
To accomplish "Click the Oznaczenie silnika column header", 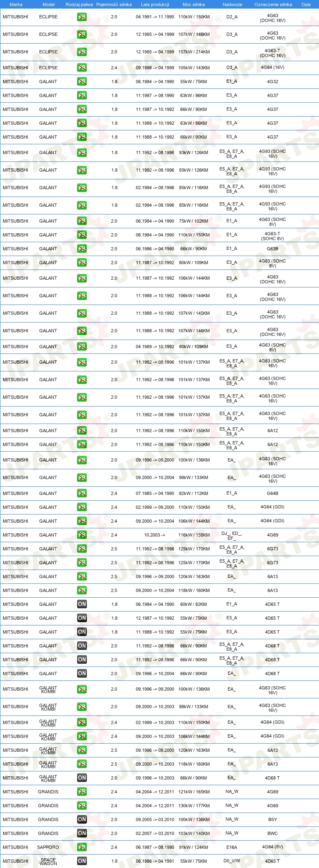I will 273,4.
